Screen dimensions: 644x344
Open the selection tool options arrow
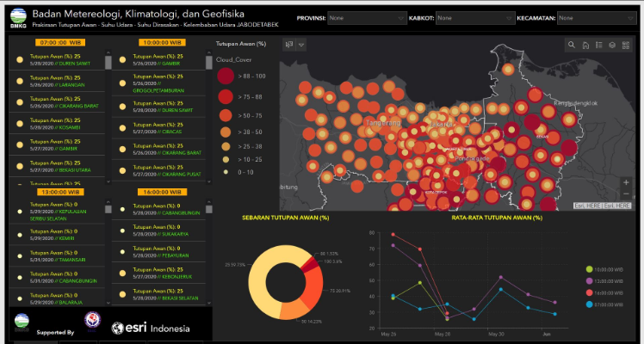coord(301,45)
